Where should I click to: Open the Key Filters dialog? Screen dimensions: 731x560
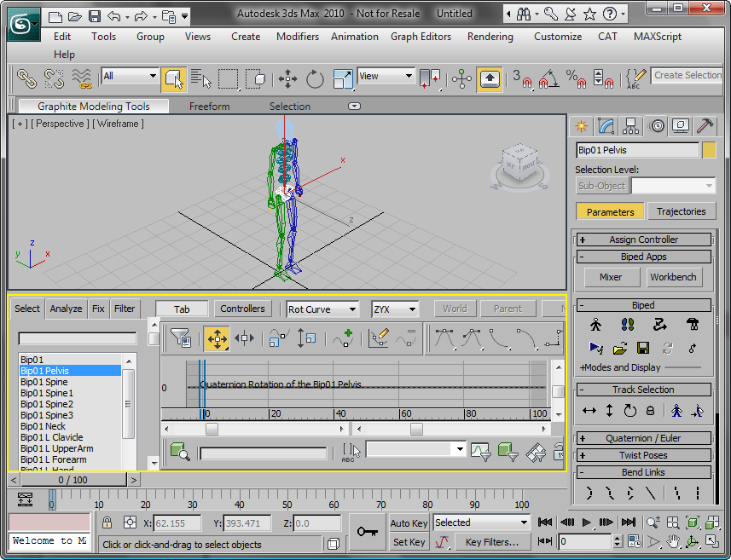click(x=492, y=542)
